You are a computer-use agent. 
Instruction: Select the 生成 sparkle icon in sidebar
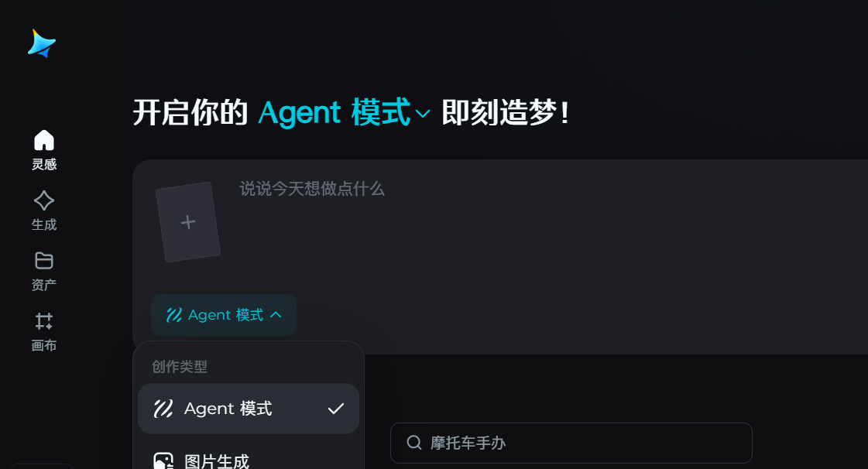43,200
